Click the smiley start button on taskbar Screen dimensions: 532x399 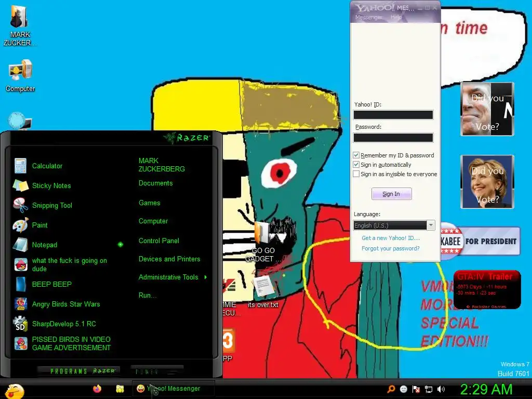point(14,391)
